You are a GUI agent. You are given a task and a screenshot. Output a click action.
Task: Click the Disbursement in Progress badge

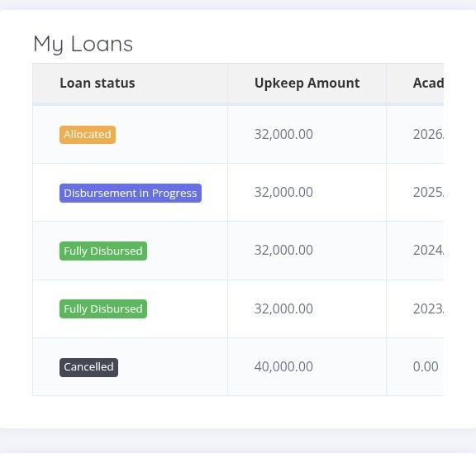click(x=131, y=194)
